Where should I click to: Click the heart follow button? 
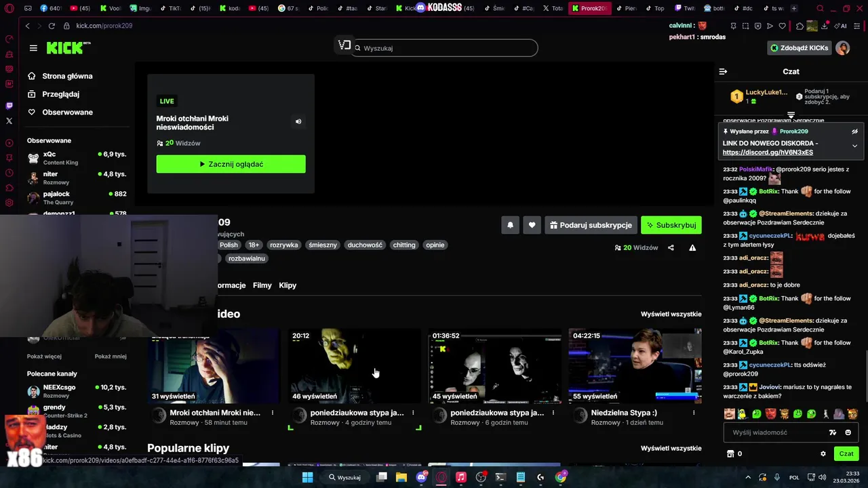[532, 225]
